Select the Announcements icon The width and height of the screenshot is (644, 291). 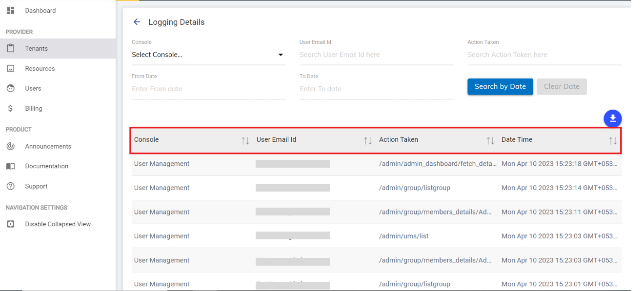[10, 146]
